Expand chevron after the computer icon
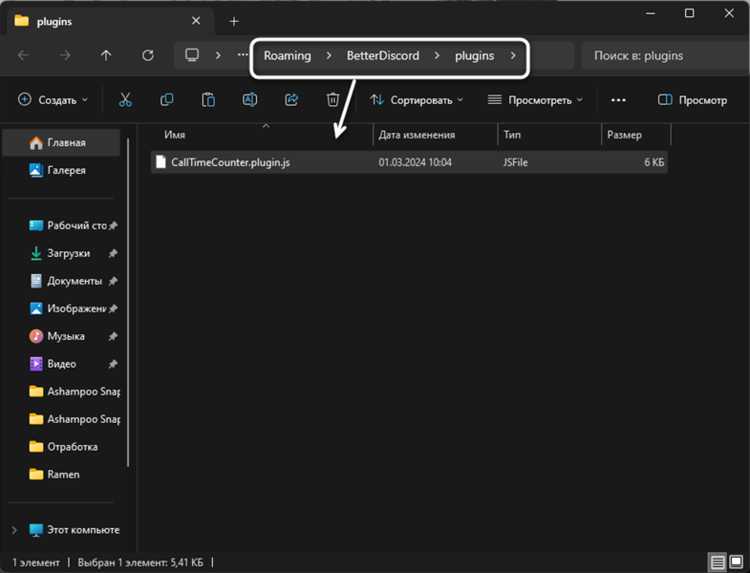This screenshot has height=573, width=750. pos(218,55)
